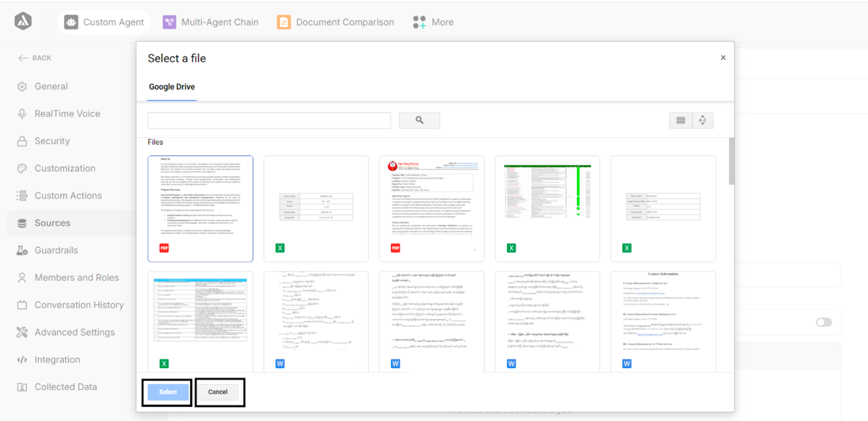Open Conversation History
This screenshot has height=421, width=868.
click(x=79, y=305)
